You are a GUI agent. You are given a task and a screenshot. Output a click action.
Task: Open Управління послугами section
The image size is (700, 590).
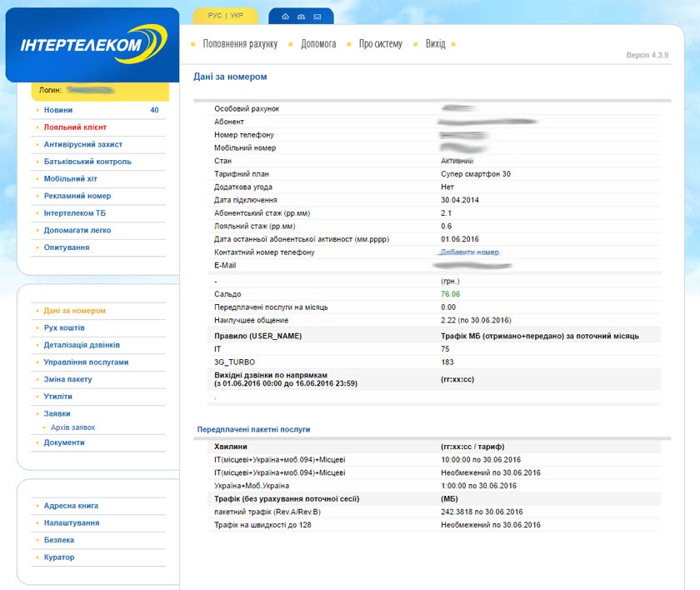86,362
